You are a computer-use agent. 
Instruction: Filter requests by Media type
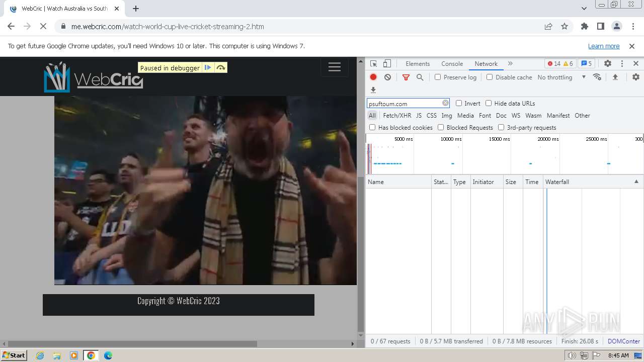(x=465, y=115)
